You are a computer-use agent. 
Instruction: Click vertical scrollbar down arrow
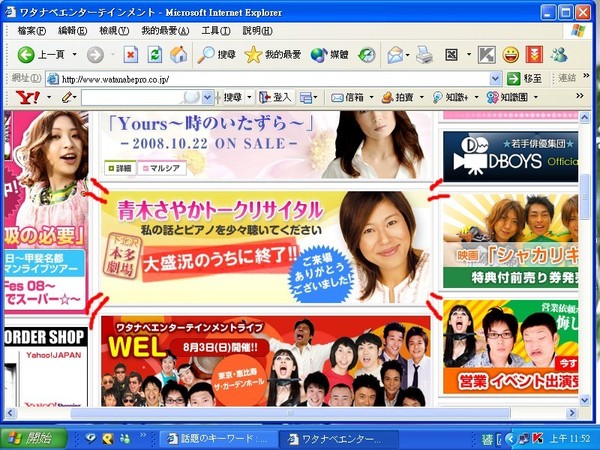(584, 400)
